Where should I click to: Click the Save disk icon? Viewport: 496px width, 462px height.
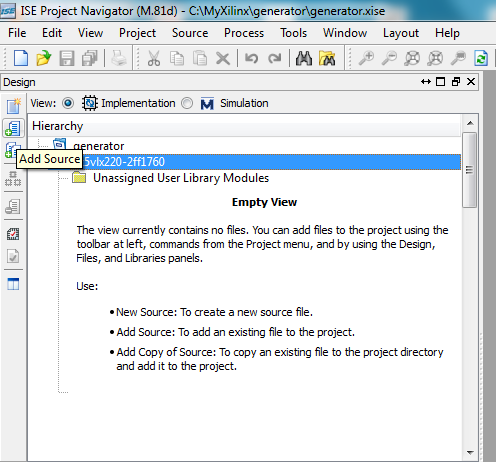point(67,58)
